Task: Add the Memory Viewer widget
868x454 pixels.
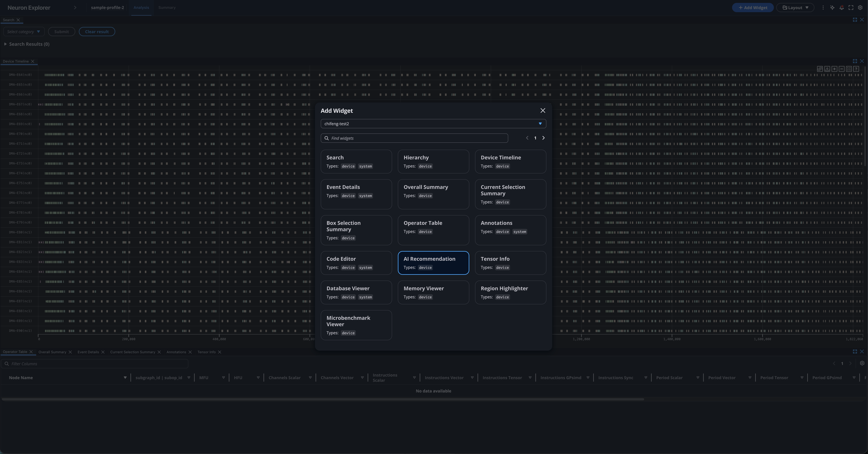Action: [x=433, y=292]
